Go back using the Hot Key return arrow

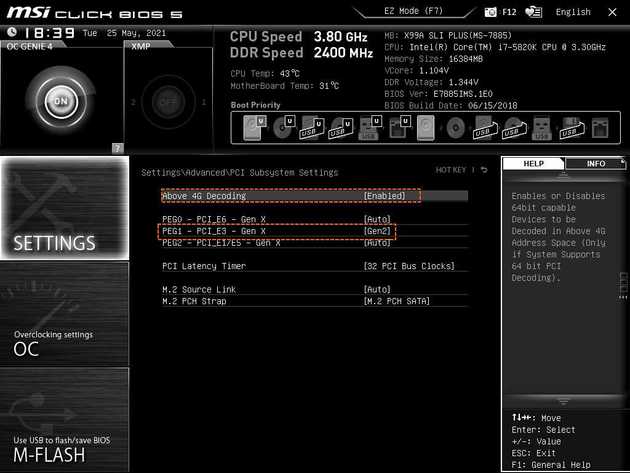pos(484,170)
